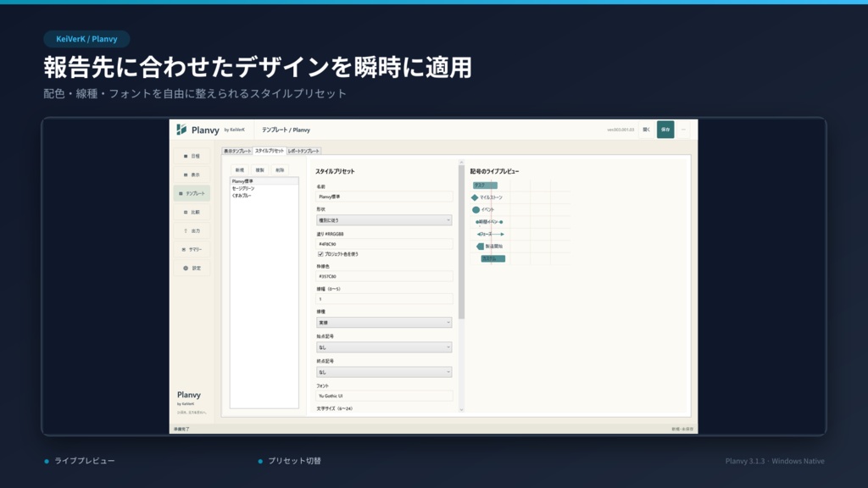The height and width of the screenshot is (488, 868).
Task: Open 設定 with the gear icon
Action: [x=192, y=269]
